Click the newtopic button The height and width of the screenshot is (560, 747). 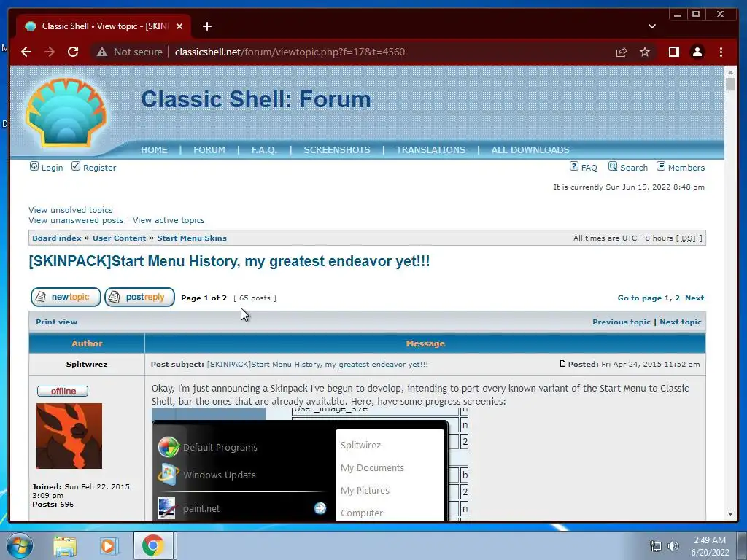(x=66, y=297)
